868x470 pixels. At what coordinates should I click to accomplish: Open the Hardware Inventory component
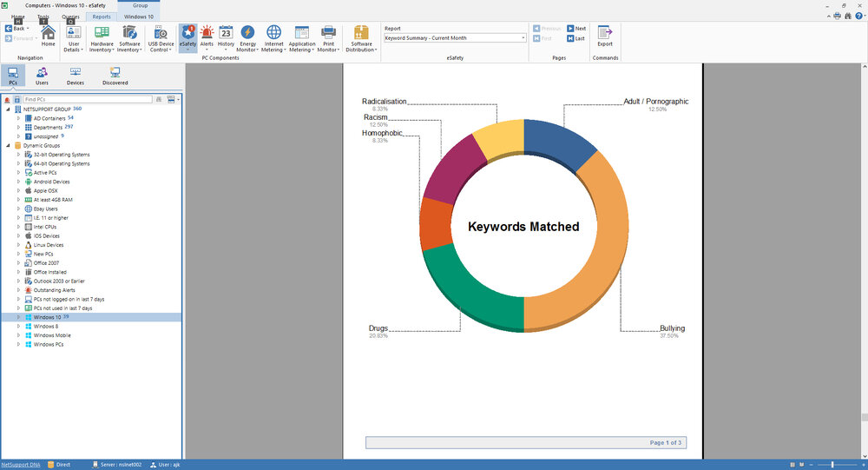coord(102,39)
